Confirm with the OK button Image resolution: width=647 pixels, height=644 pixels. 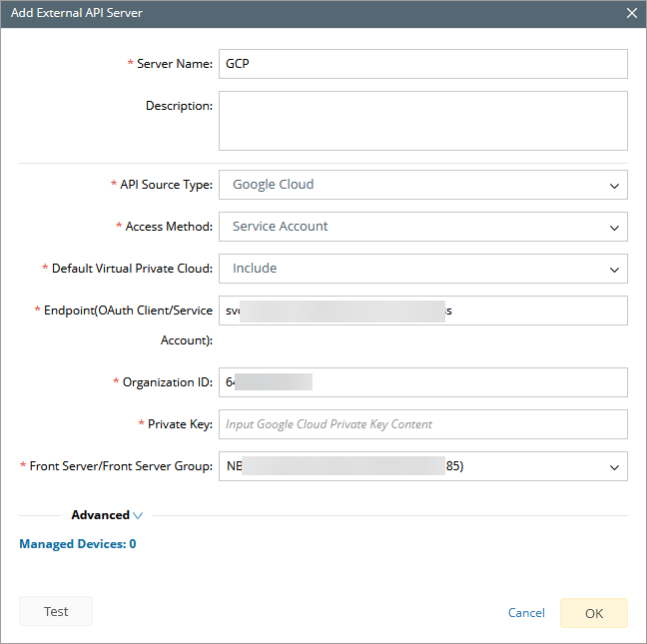click(x=594, y=613)
